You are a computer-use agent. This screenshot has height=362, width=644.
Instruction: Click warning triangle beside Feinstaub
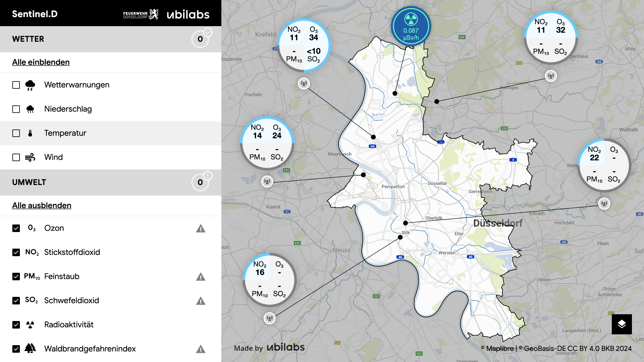click(x=200, y=277)
